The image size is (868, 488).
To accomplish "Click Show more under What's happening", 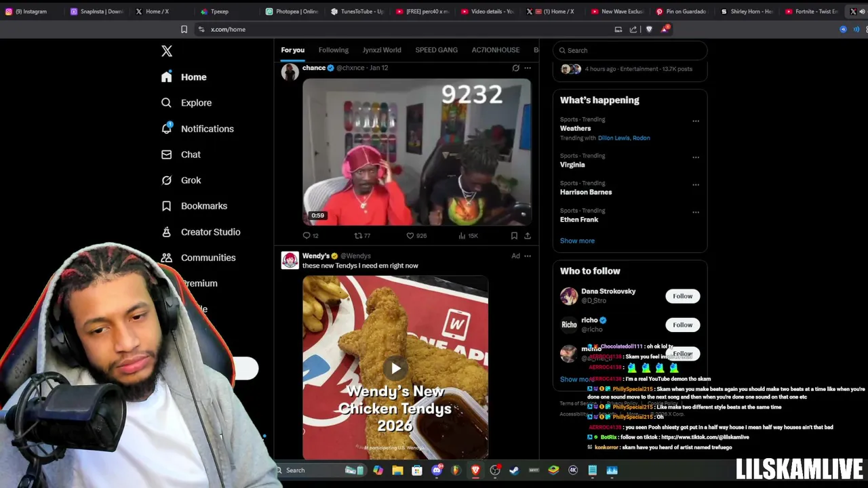I will tap(577, 241).
